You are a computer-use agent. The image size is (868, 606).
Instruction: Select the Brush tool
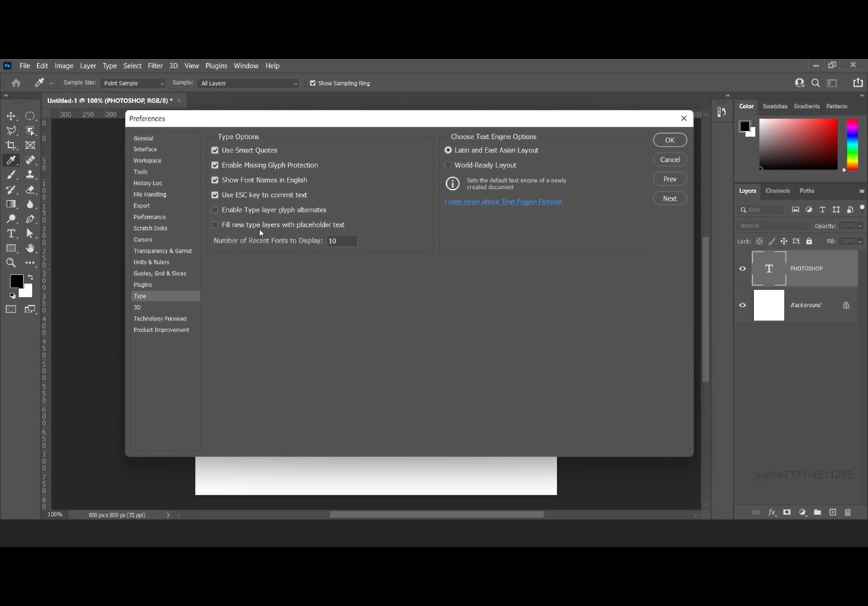[12, 175]
